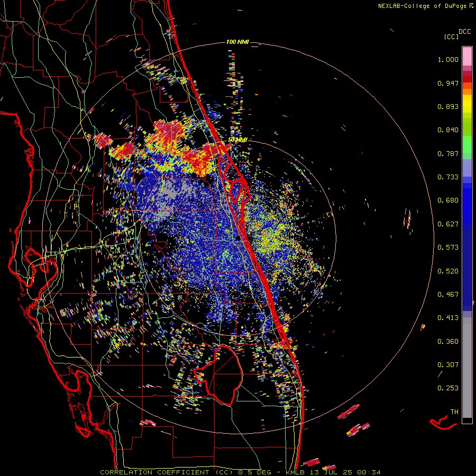Select the 0.307 scale value
This screenshot has width=476, height=476.
(448, 365)
